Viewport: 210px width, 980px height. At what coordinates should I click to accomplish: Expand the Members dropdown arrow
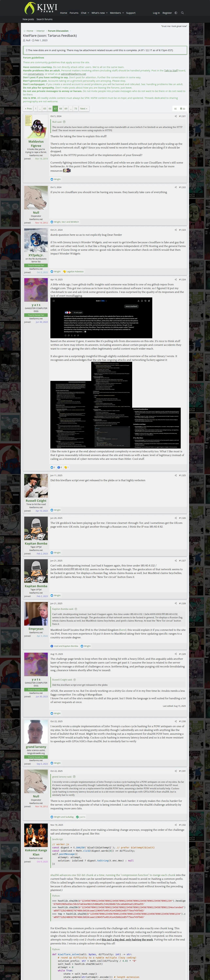pos(123,13)
